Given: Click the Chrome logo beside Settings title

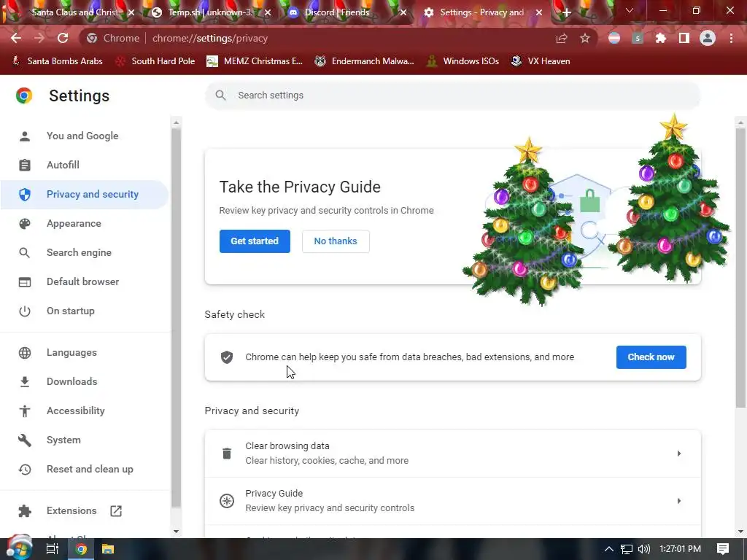Looking at the screenshot, I should click(x=24, y=96).
